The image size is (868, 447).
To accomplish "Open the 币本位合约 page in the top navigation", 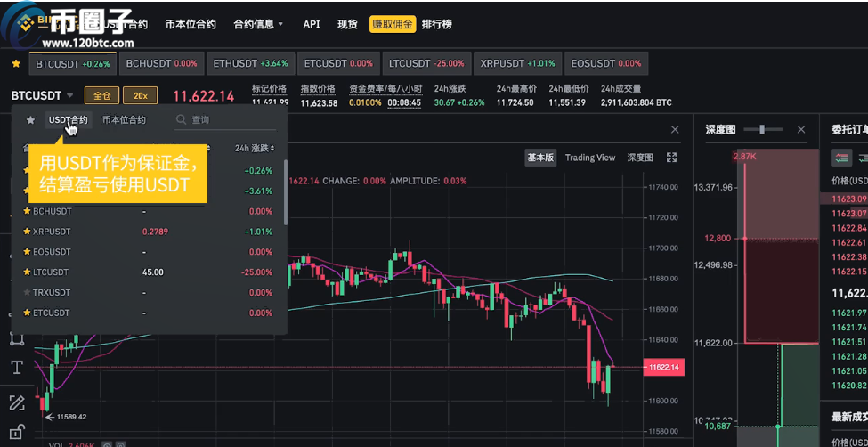I will (191, 24).
